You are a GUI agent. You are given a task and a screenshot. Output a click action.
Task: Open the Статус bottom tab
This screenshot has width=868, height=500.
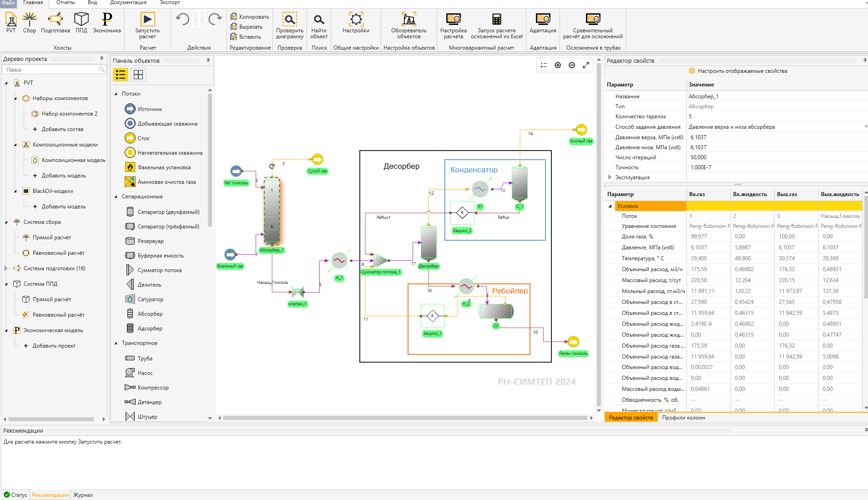[x=15, y=495]
